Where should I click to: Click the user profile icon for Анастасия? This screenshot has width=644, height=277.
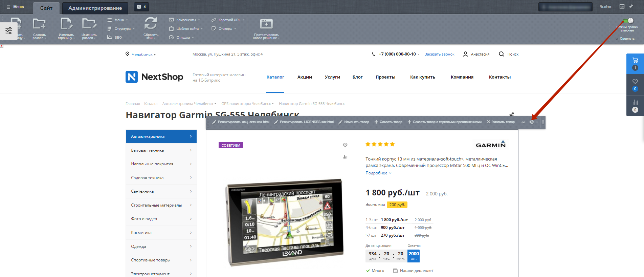[x=465, y=54]
